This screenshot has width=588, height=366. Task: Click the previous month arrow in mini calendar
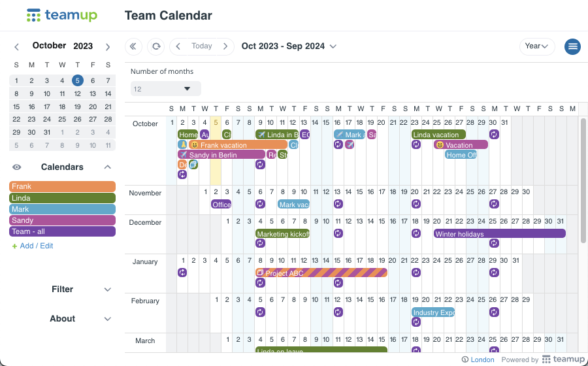(16, 47)
